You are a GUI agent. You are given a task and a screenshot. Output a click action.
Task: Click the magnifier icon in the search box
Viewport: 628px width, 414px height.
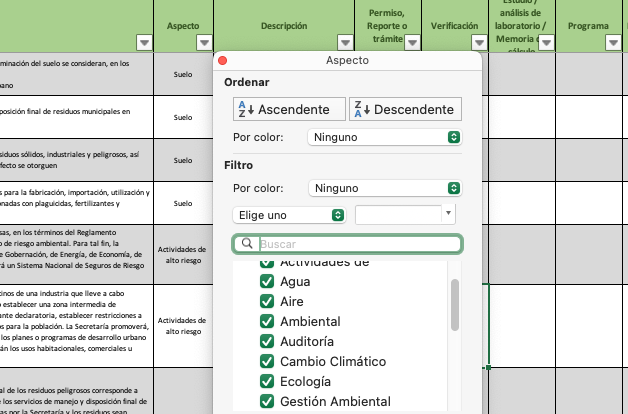tap(246, 243)
